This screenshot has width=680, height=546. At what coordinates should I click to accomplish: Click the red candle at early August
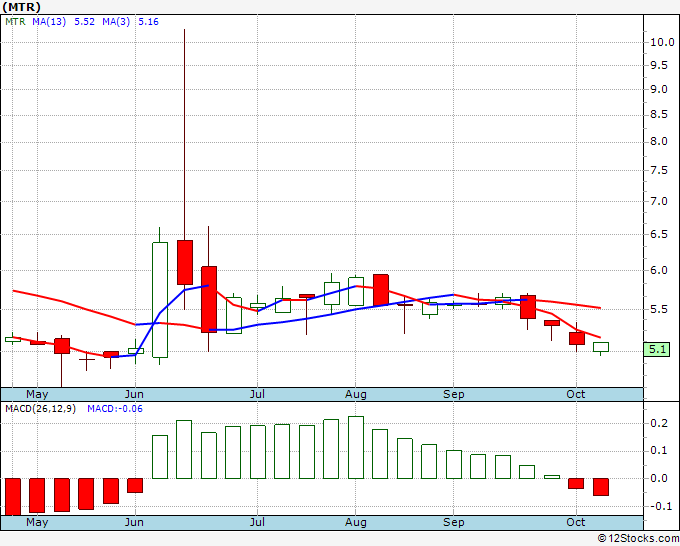[381, 290]
